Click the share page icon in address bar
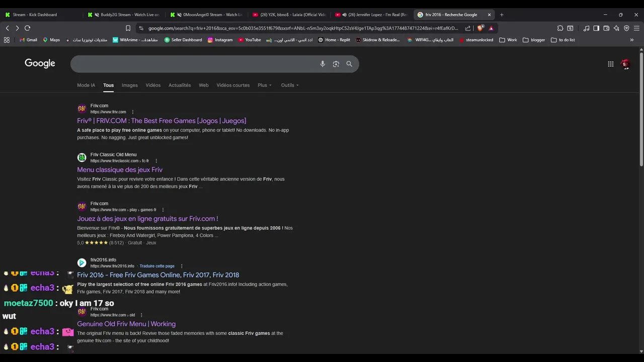Screen dimensions: 644x362 tap(468, 28)
